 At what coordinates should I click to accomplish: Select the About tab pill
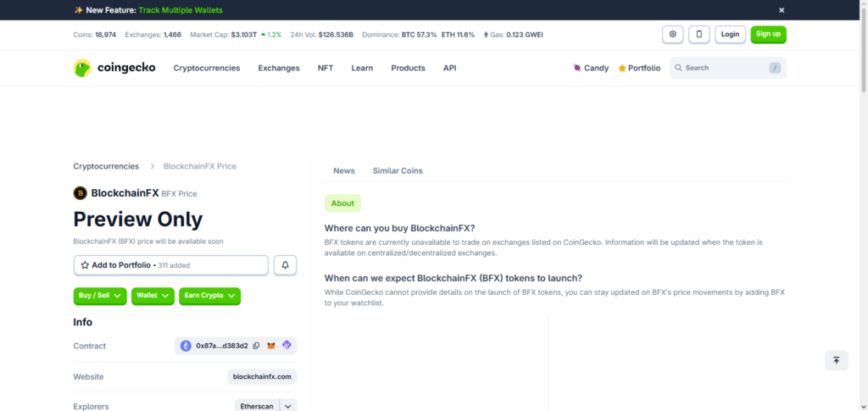342,203
